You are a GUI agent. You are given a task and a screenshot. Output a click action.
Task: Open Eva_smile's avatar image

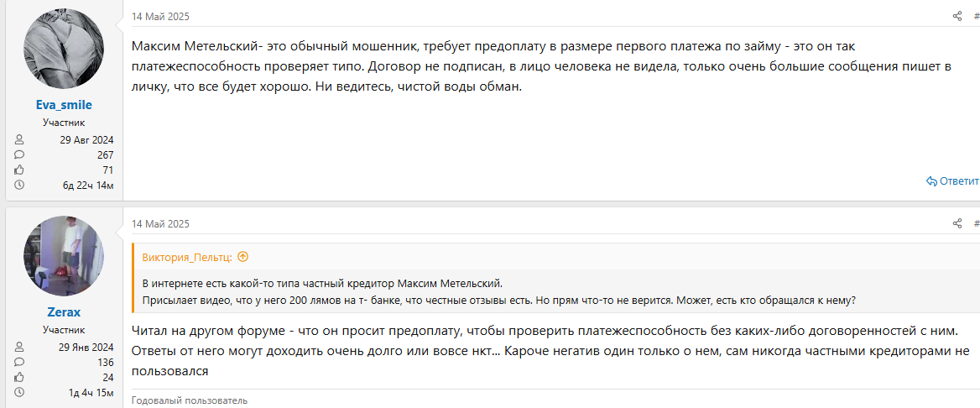point(64,50)
